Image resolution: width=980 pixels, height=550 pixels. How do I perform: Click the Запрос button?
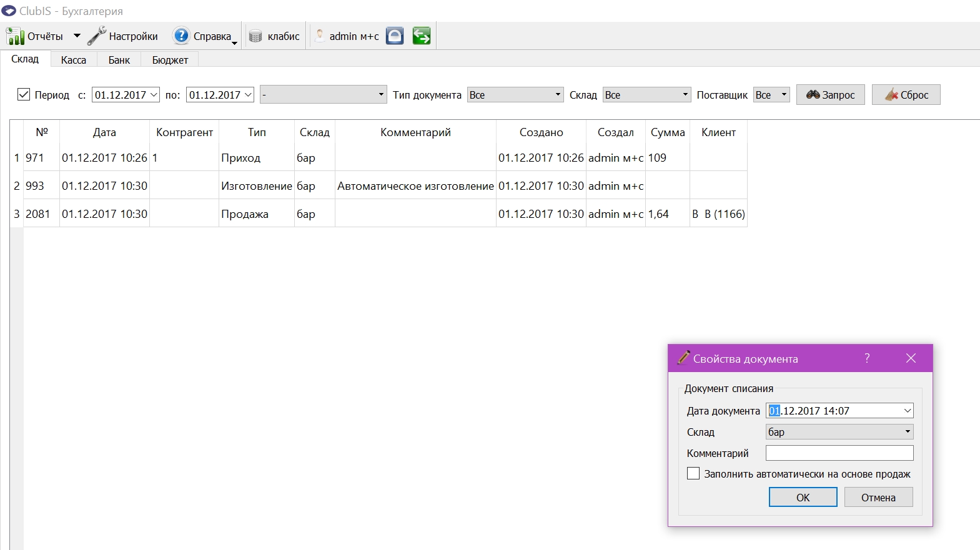[831, 95]
